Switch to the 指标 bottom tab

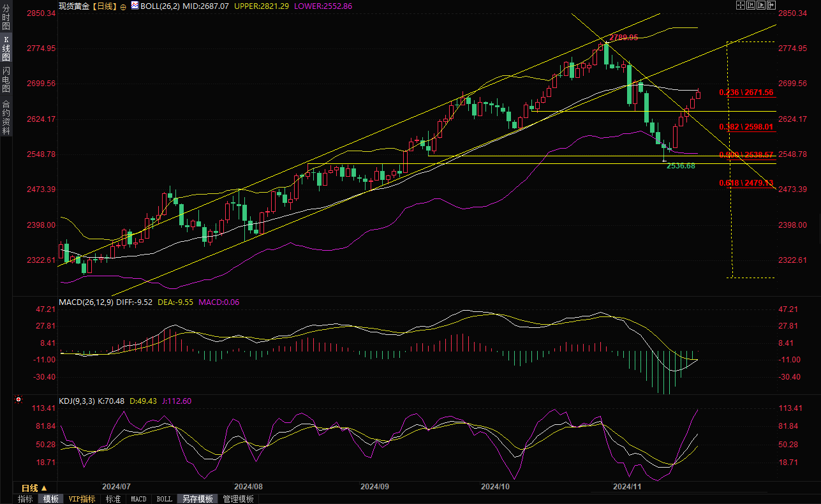26,499
